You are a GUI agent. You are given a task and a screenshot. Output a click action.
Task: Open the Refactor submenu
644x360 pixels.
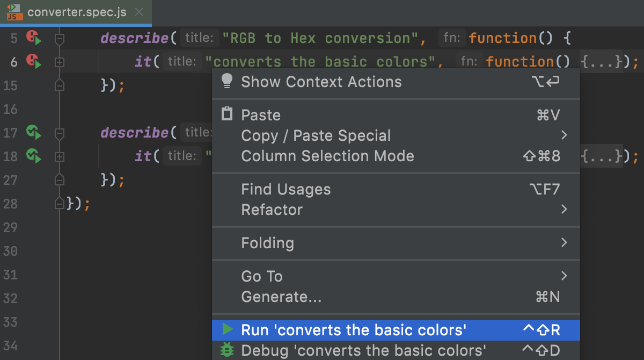[272, 210]
